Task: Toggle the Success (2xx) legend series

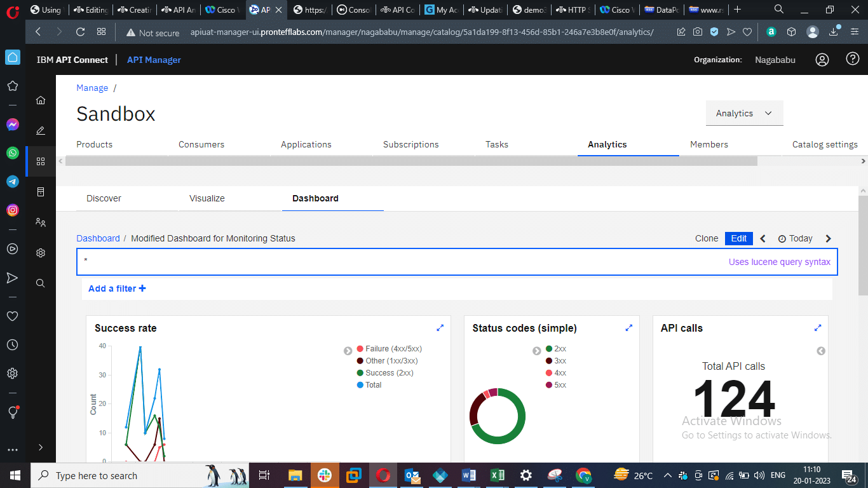Action: [x=385, y=373]
